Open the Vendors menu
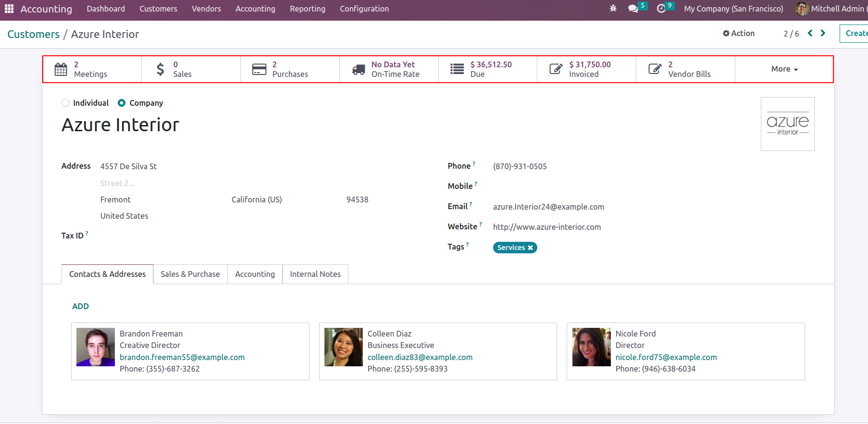 pyautogui.click(x=206, y=9)
